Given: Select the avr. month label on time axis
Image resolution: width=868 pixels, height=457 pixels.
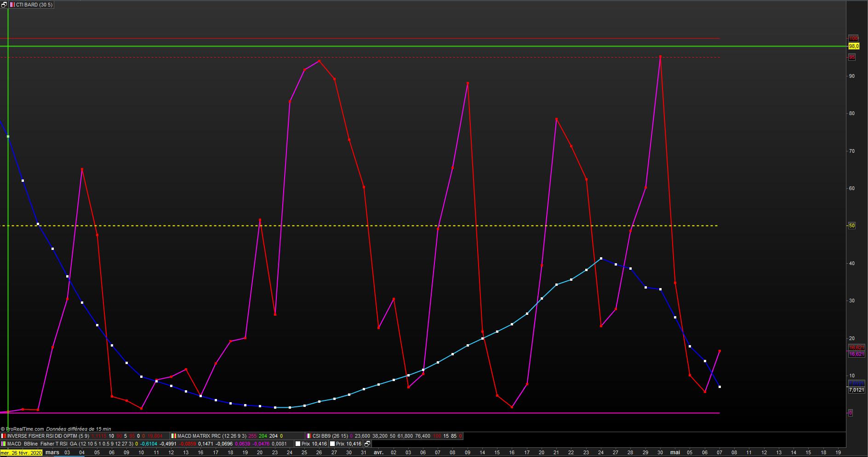Looking at the screenshot, I should 378,452.
